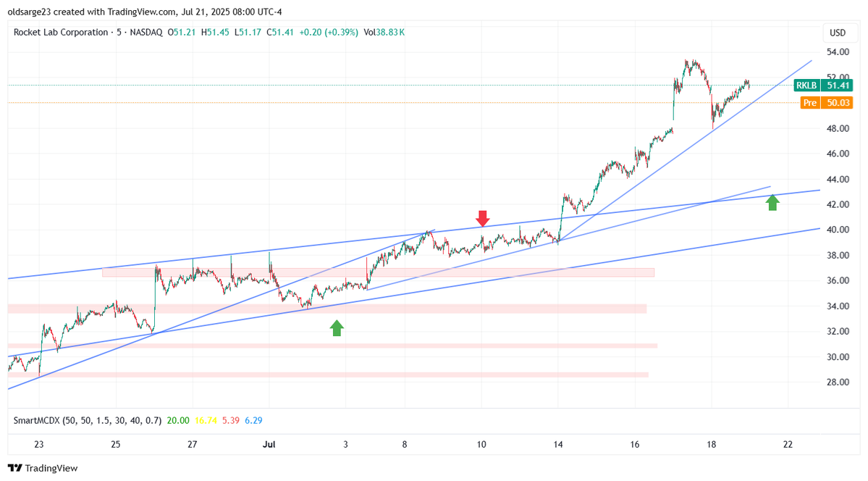Click the 10 date label on time axis

[481, 445]
